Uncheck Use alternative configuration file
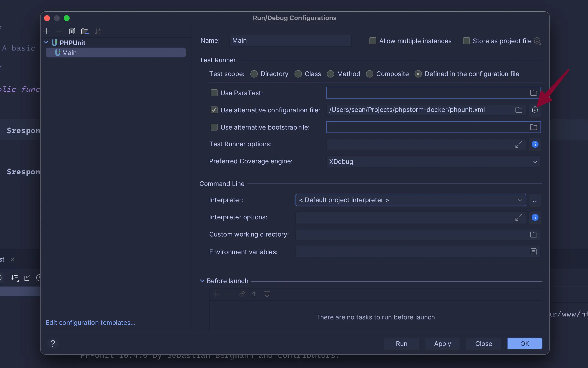Image resolution: width=588 pixels, height=368 pixels. [x=214, y=110]
